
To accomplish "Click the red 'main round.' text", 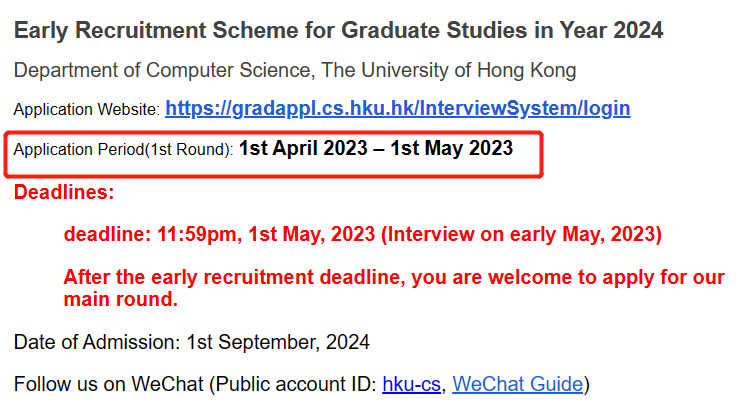I will (x=120, y=299).
